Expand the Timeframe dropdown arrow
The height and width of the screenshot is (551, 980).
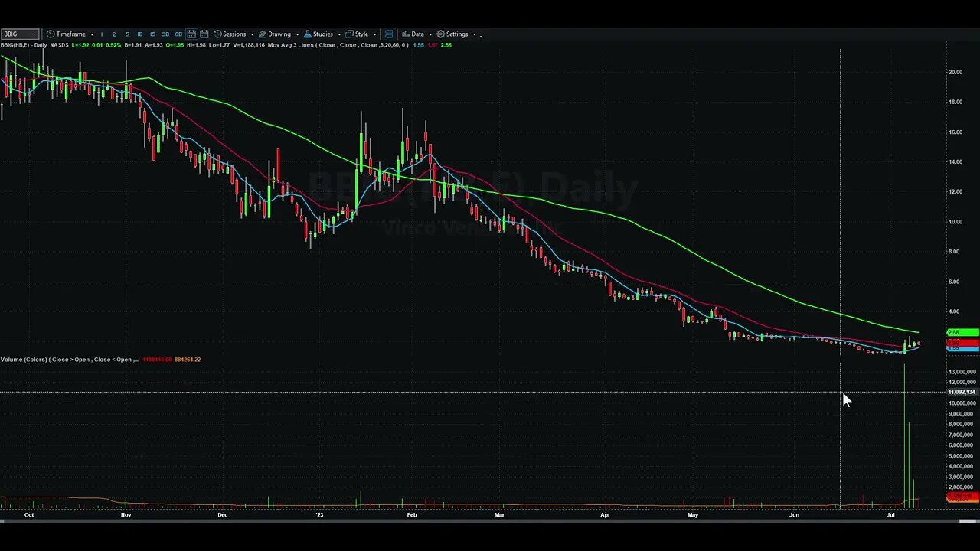tap(92, 34)
